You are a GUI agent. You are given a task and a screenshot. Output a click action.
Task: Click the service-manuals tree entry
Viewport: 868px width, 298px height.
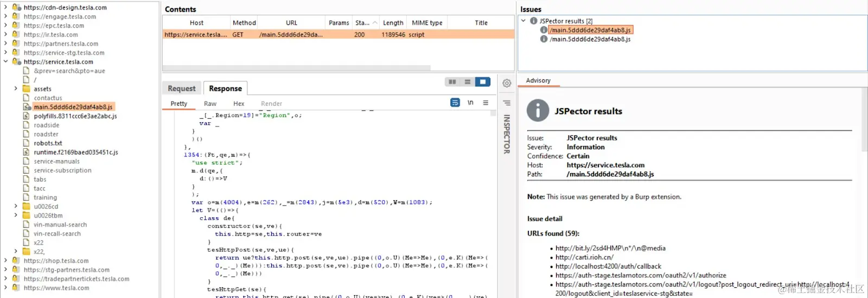click(56, 161)
